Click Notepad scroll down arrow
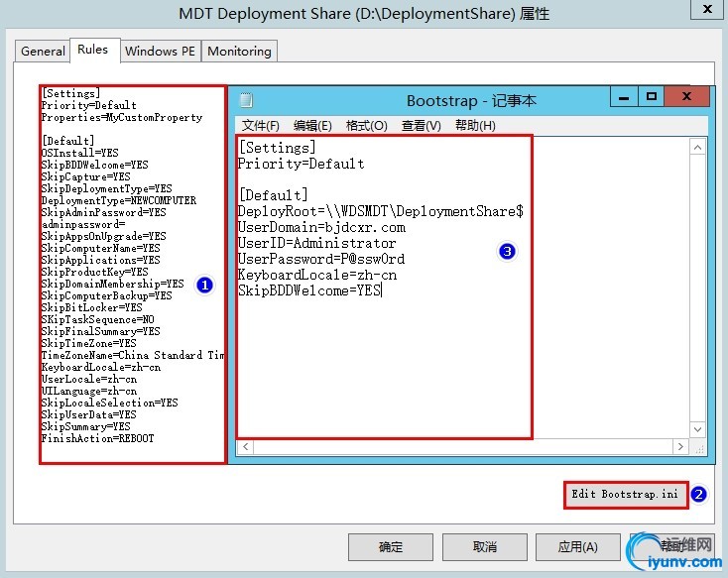 pos(697,429)
